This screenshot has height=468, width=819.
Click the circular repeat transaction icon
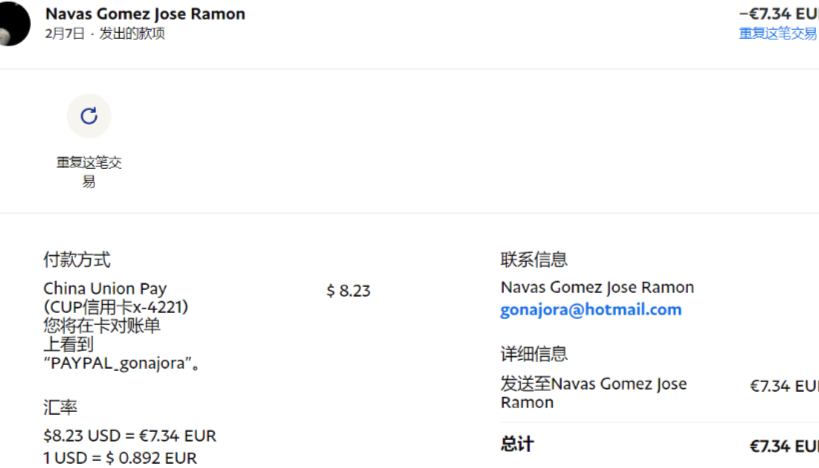click(89, 116)
